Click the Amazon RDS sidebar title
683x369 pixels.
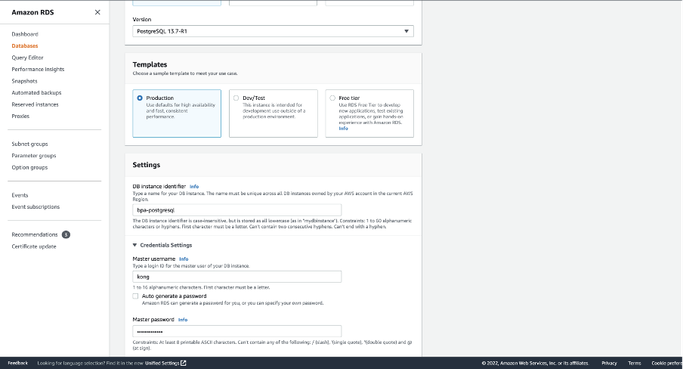tap(33, 13)
